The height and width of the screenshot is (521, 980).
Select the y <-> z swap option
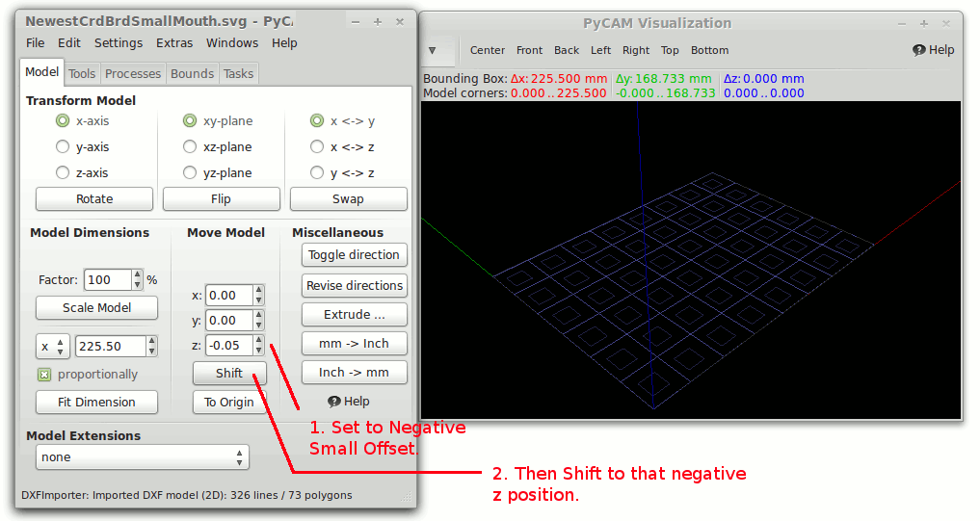[x=317, y=172]
